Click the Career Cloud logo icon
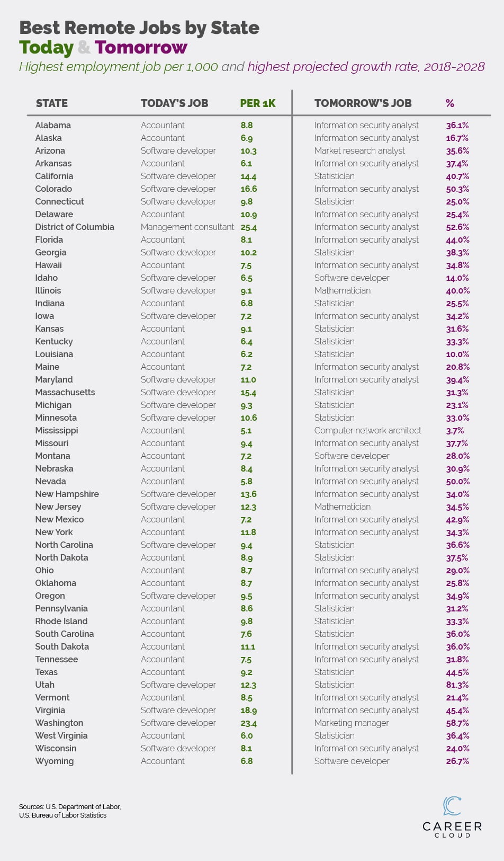504x861 pixels. (452, 805)
